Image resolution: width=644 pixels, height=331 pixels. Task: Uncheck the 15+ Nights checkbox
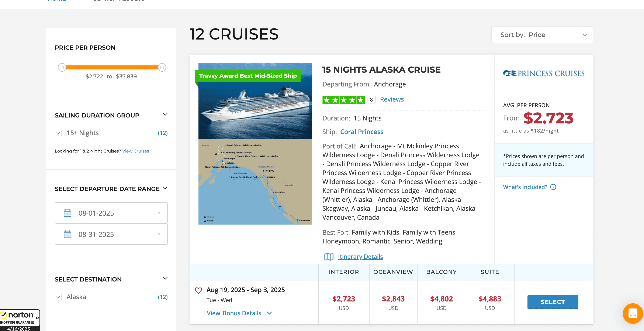(58, 133)
